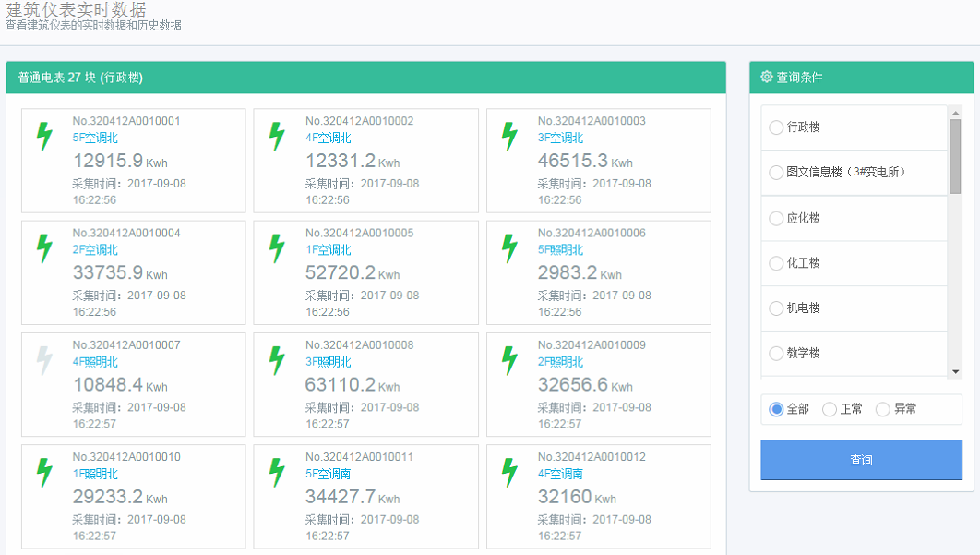Click the lightning icon for meter No.320412A0010003

pos(509,137)
